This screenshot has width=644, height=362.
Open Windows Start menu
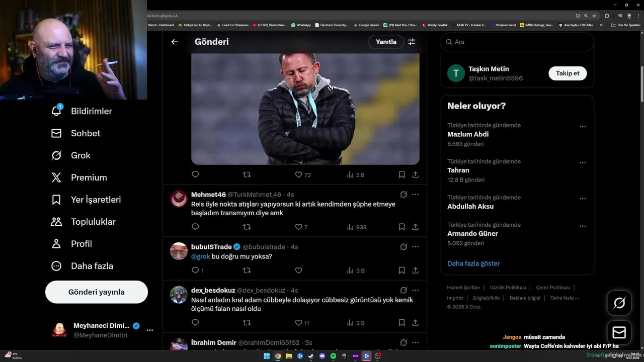(x=267, y=356)
